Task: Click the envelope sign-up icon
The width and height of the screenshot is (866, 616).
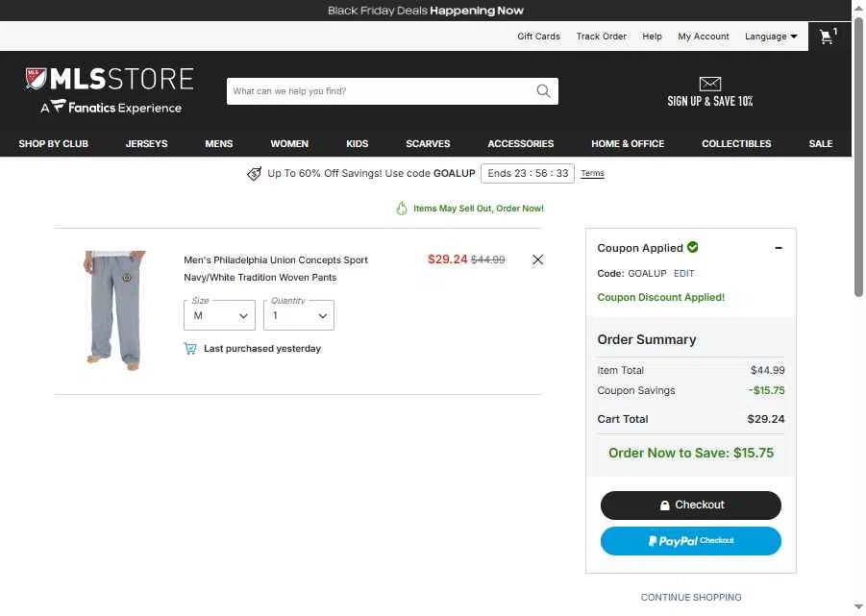Action: [x=709, y=84]
